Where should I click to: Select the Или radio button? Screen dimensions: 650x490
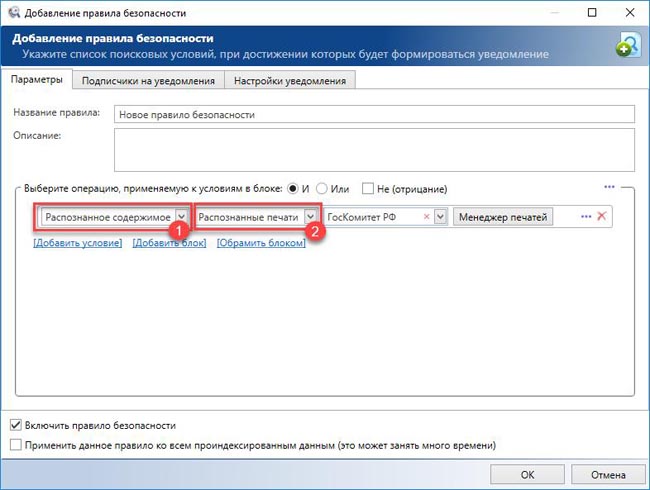pos(322,189)
